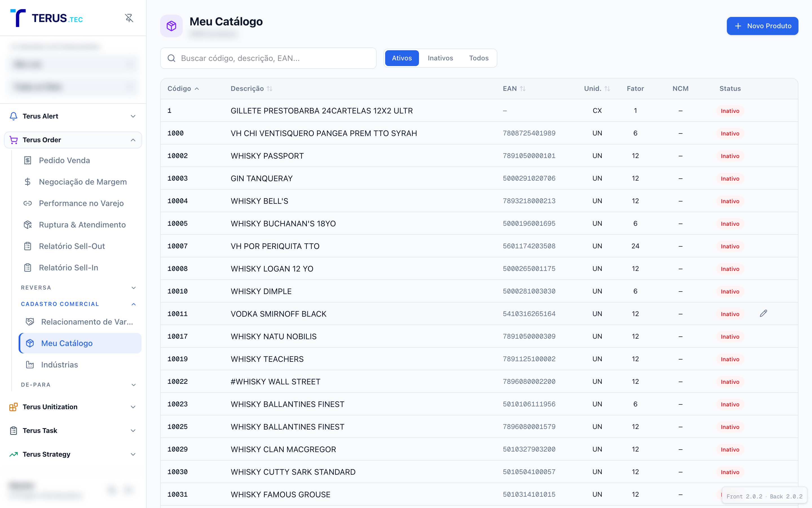Screen dimensions: 812x508
Task: Sort by EAN using sort arrows
Action: [x=523, y=89]
